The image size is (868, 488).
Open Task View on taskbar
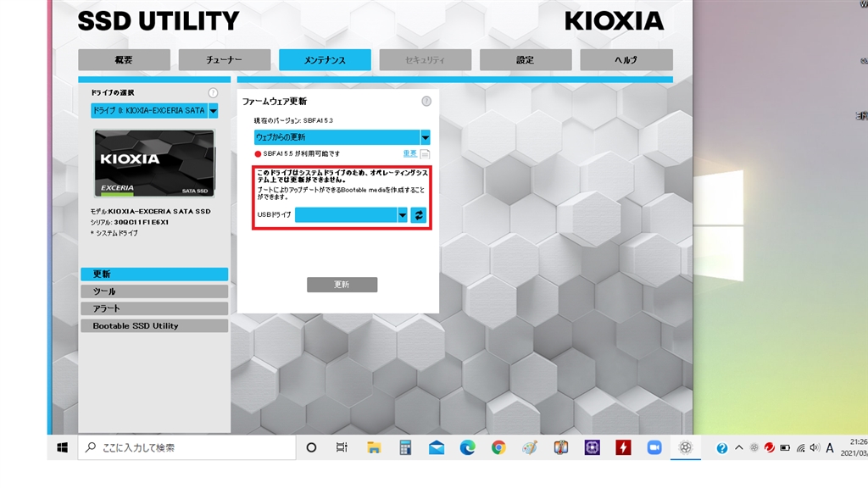(342, 447)
